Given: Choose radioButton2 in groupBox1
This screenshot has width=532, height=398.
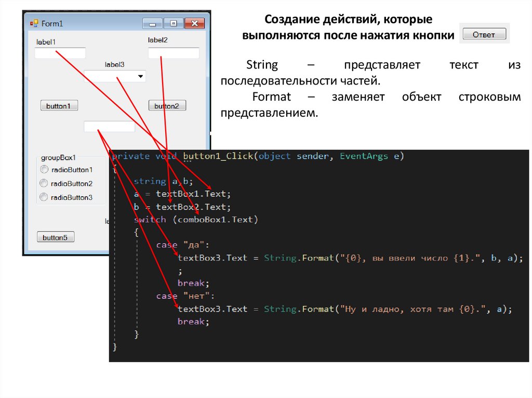Looking at the screenshot, I should coord(44,183).
